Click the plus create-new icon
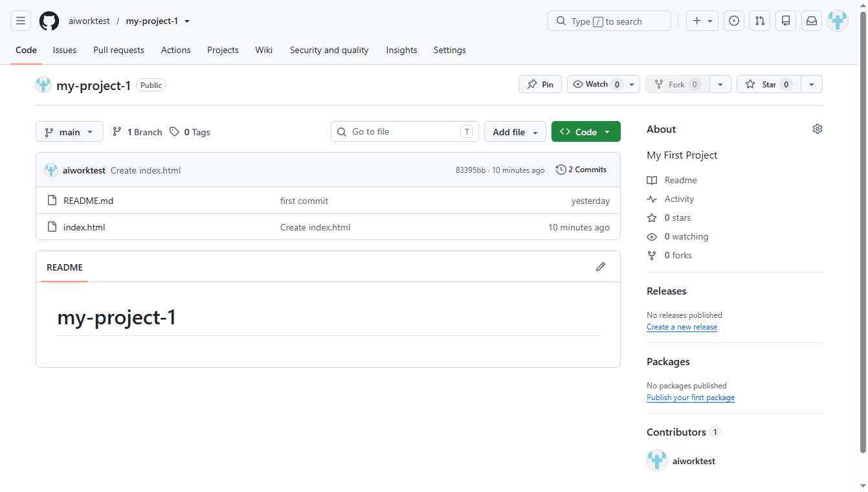This screenshot has width=868, height=492. point(696,21)
